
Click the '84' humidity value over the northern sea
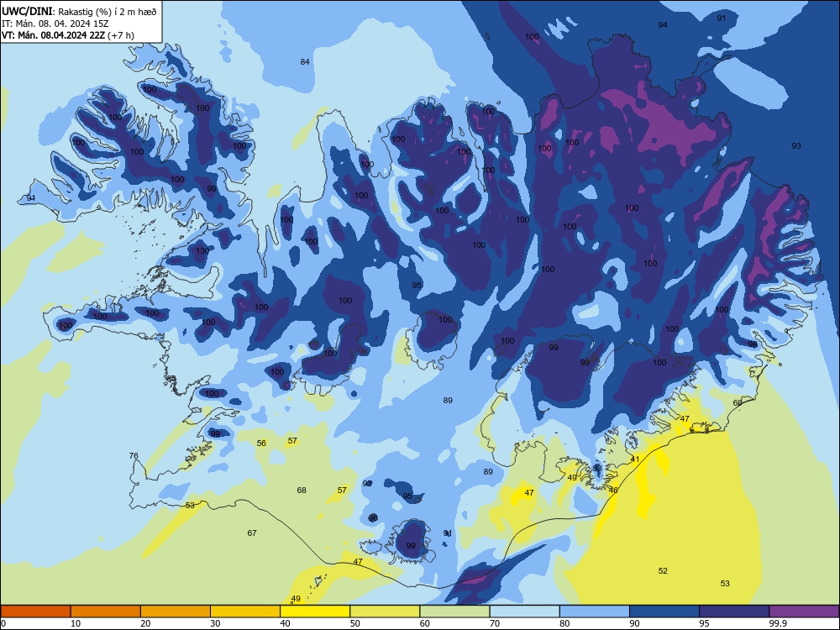(305, 61)
